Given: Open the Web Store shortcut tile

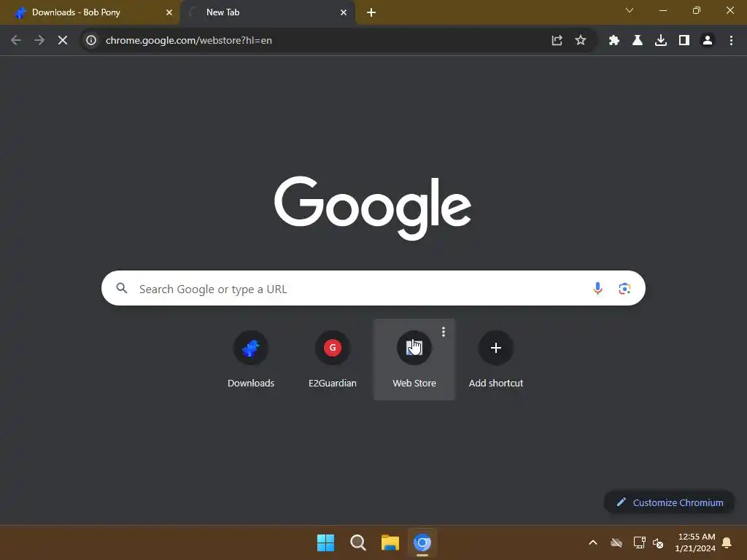Looking at the screenshot, I should [414, 359].
